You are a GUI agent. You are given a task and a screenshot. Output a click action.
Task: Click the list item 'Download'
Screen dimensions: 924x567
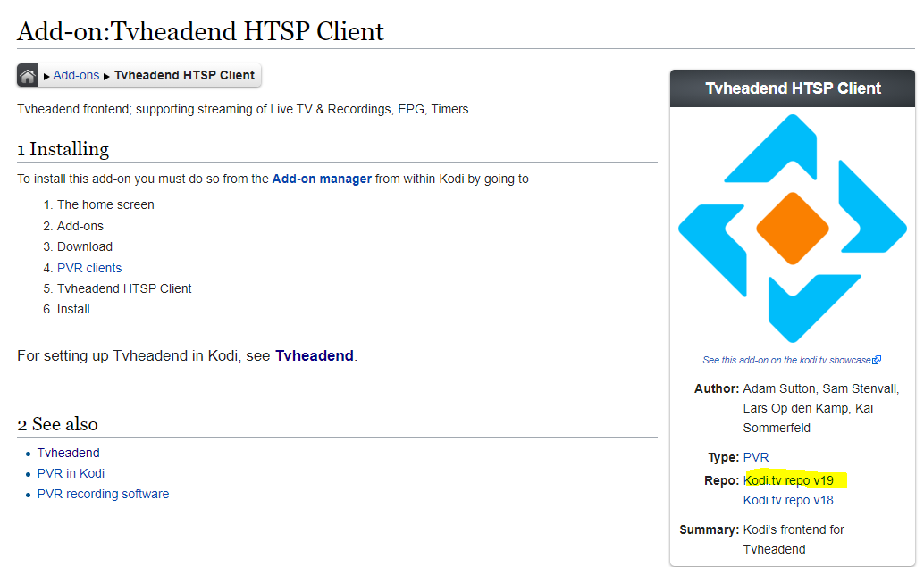click(85, 246)
